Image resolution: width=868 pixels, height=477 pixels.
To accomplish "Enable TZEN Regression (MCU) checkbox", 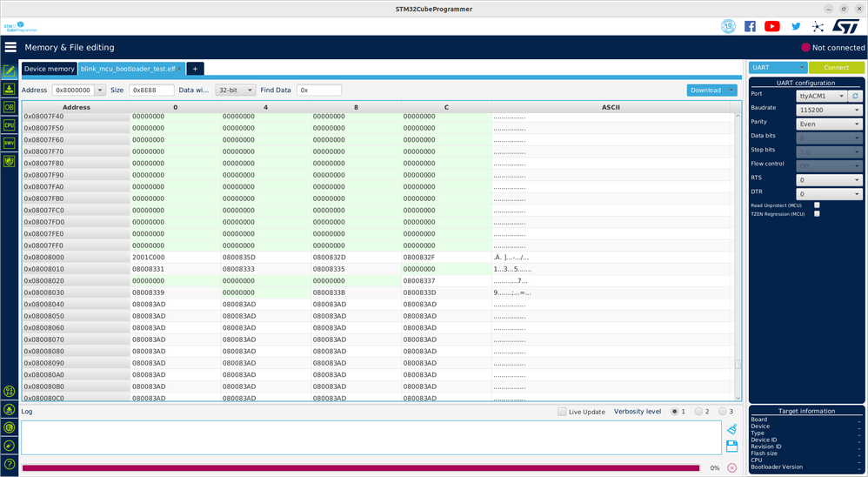I will pos(817,214).
